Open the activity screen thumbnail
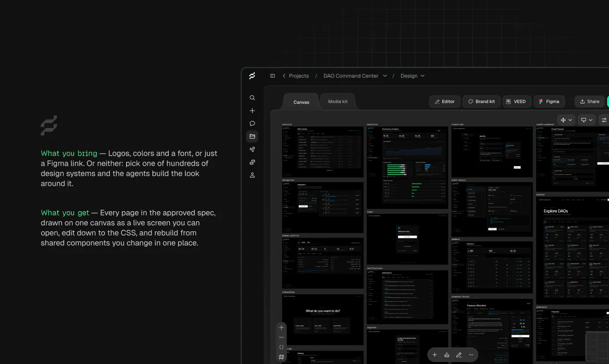Image resolution: width=609 pixels, height=364 pixels. (323, 152)
